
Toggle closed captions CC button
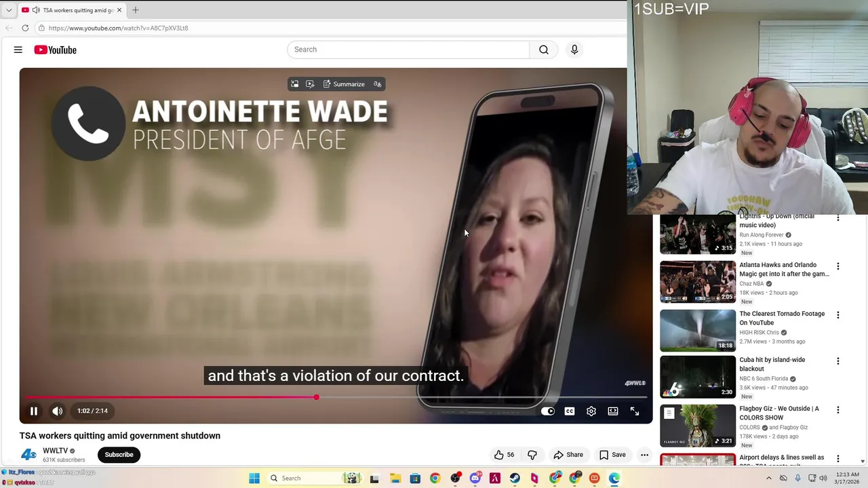[570, 411]
